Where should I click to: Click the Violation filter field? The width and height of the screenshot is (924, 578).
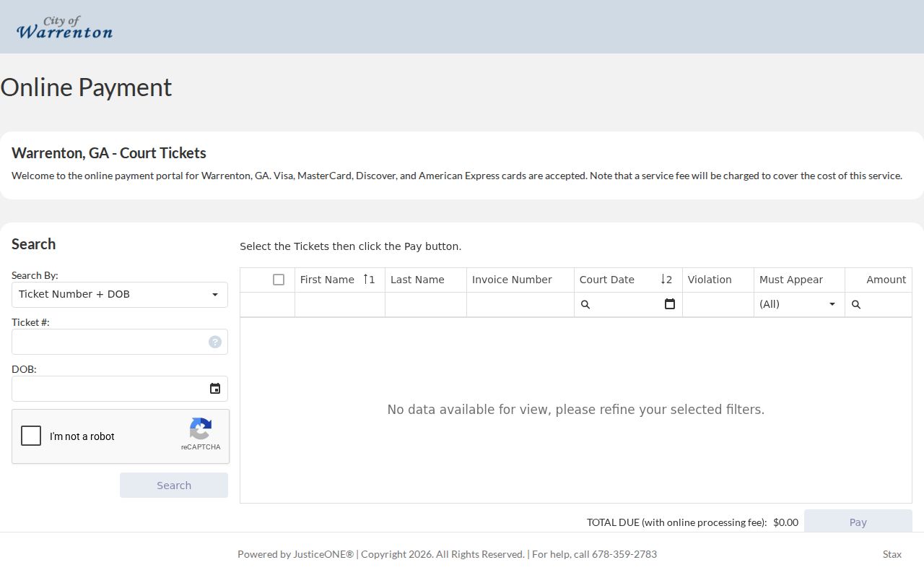(718, 304)
